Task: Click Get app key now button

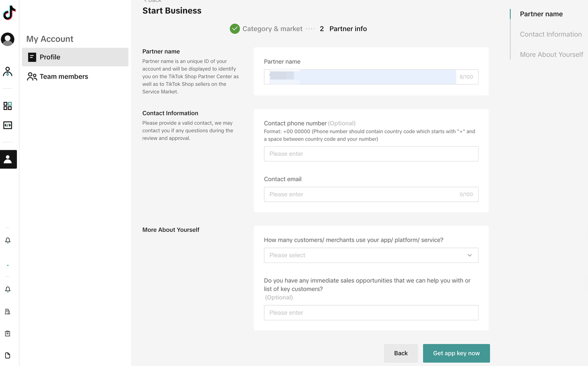Action: (457, 353)
